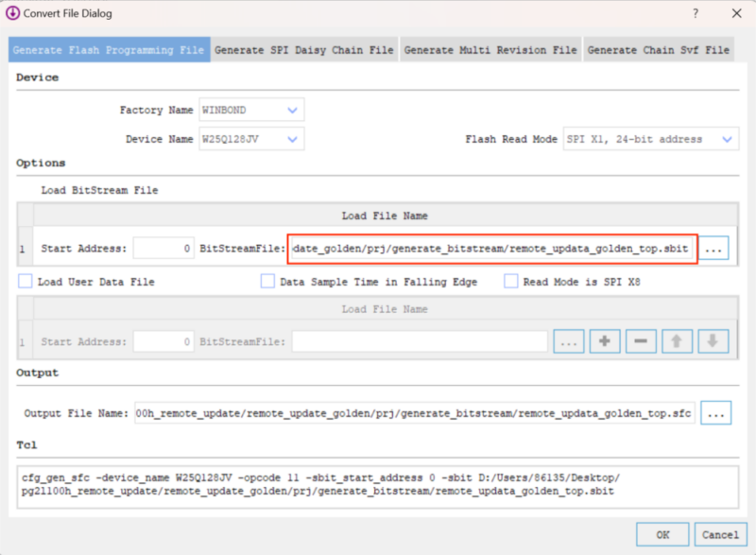Expand the Device Name dropdown
The height and width of the screenshot is (555, 756).
[250, 139]
